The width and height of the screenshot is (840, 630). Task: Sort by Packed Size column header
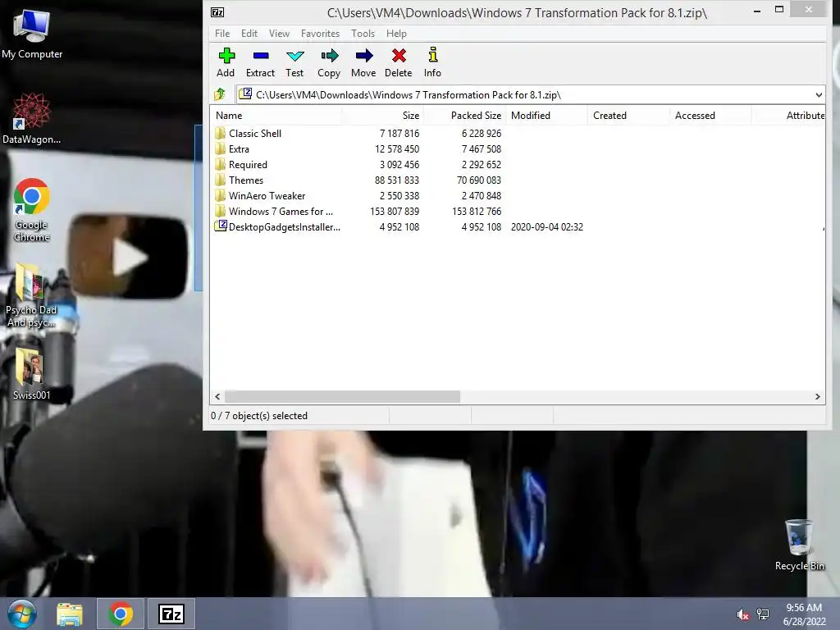click(x=465, y=115)
